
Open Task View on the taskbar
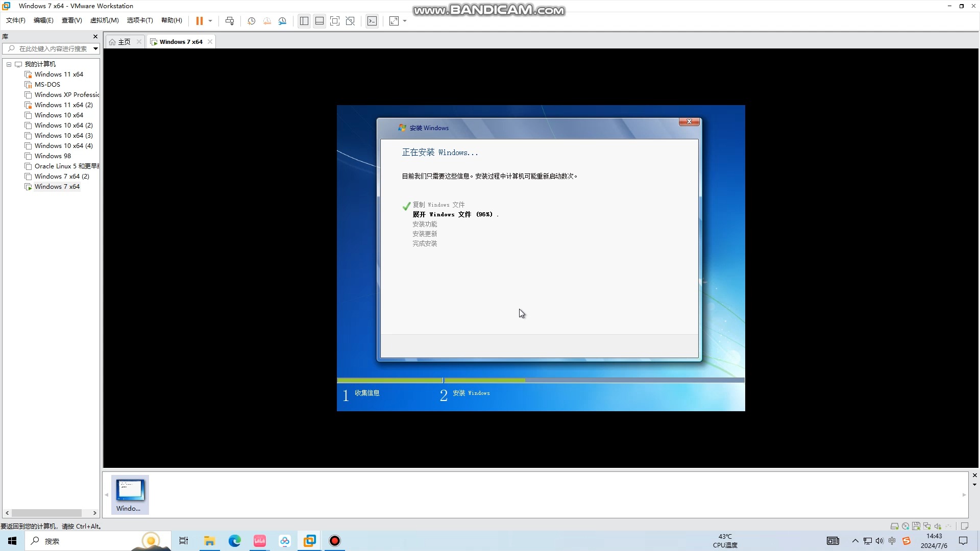click(184, 541)
